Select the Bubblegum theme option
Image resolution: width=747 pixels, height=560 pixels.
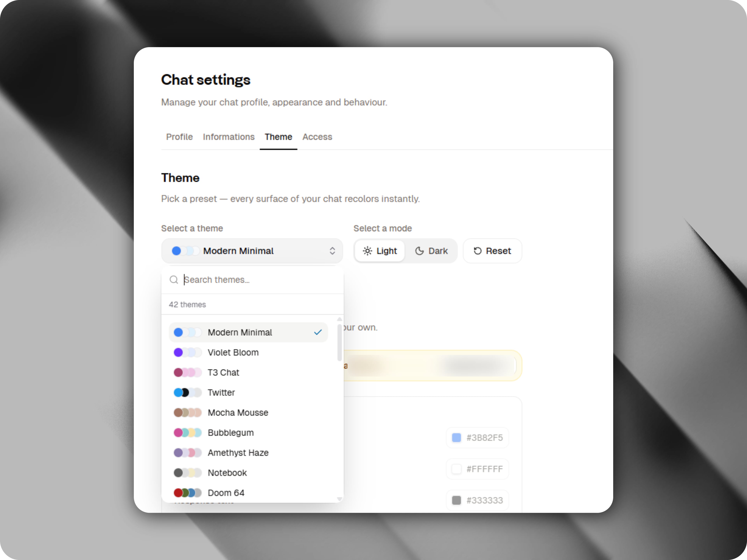248,433
